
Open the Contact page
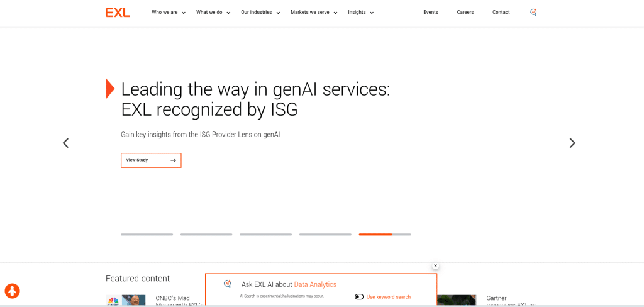[501, 13]
